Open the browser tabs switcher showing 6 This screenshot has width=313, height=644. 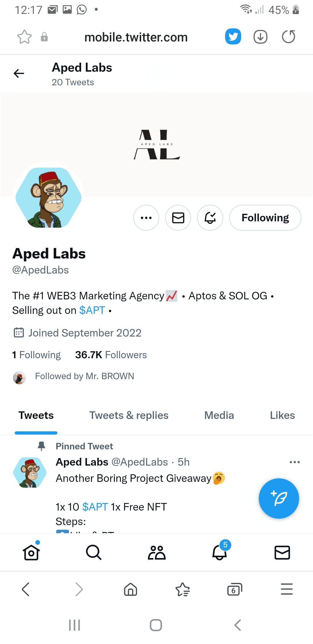pyautogui.click(x=234, y=589)
